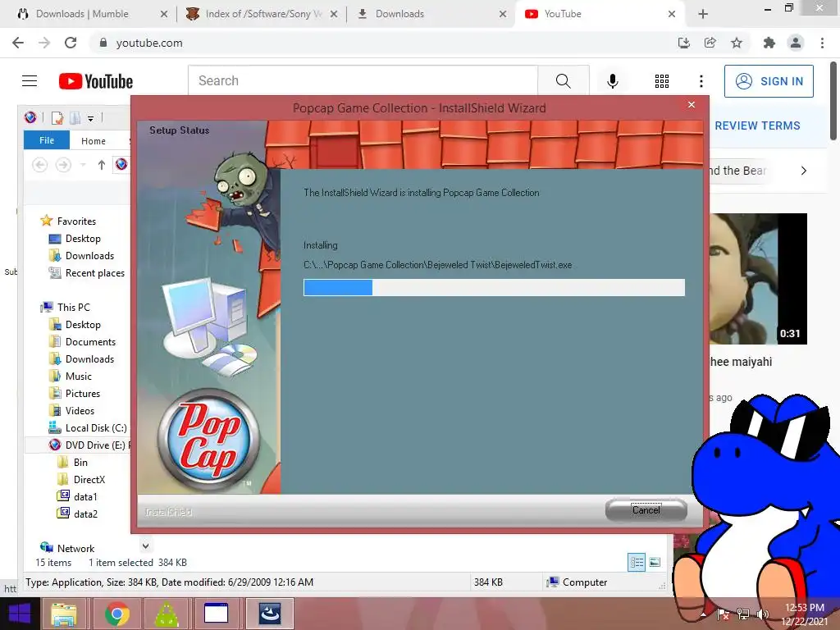Go back in Chrome
The width and height of the screenshot is (840, 630).
point(18,43)
